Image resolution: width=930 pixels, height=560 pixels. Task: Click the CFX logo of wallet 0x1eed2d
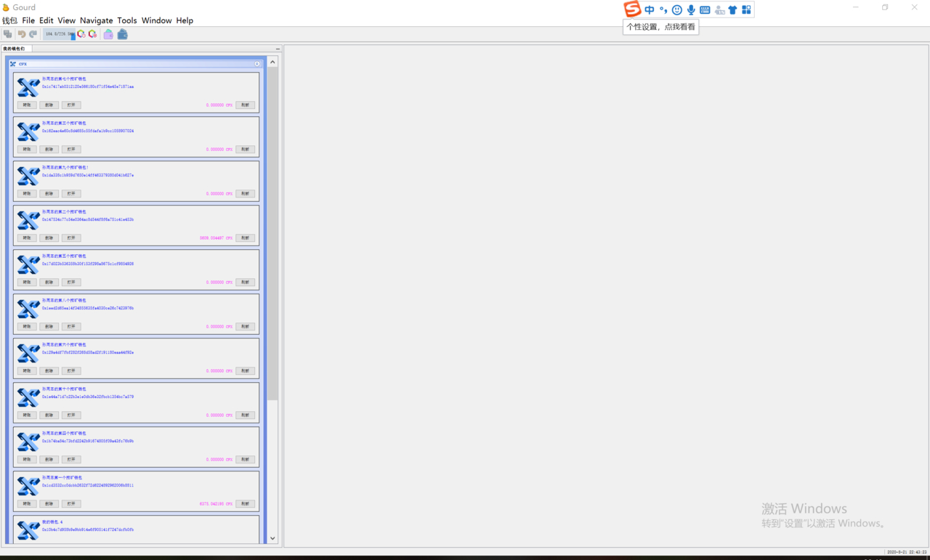[x=28, y=309]
